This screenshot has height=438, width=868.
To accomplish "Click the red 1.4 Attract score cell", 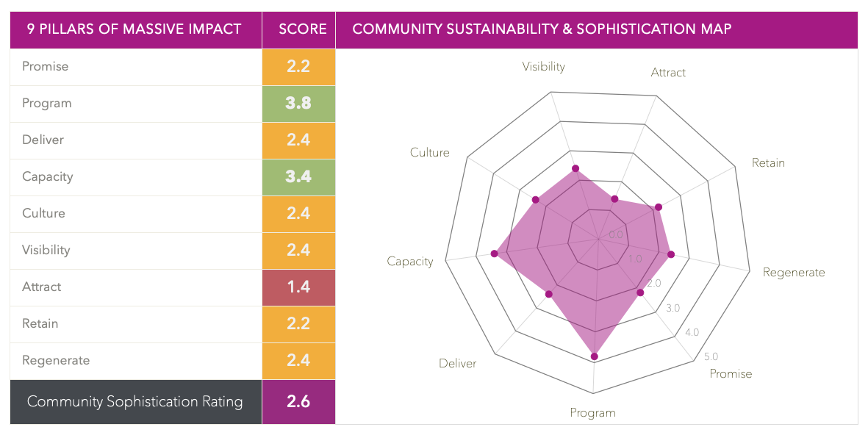I will pos(298,287).
